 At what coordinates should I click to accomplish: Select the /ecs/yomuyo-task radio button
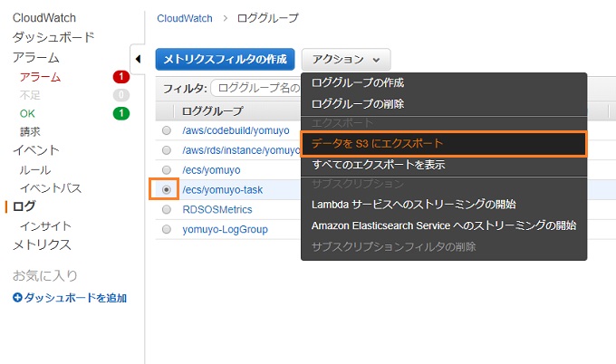pos(167,189)
